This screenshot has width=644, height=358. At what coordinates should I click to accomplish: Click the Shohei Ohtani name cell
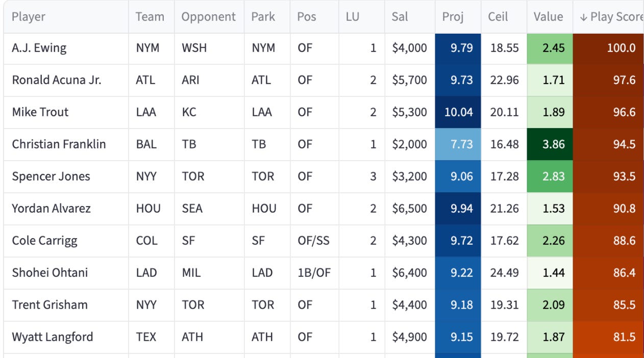pos(66,273)
